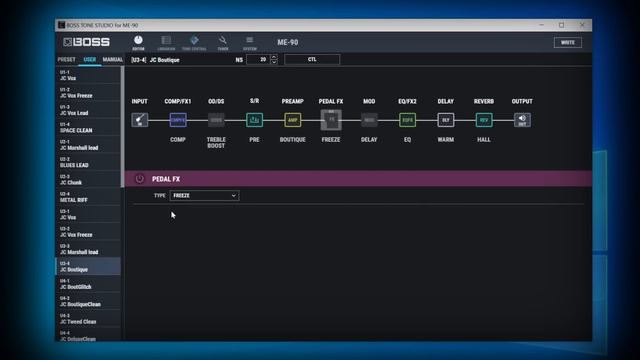This screenshot has height=360, width=640.
Task: Select patch U3-1 JC Vox
Action: 88,214
